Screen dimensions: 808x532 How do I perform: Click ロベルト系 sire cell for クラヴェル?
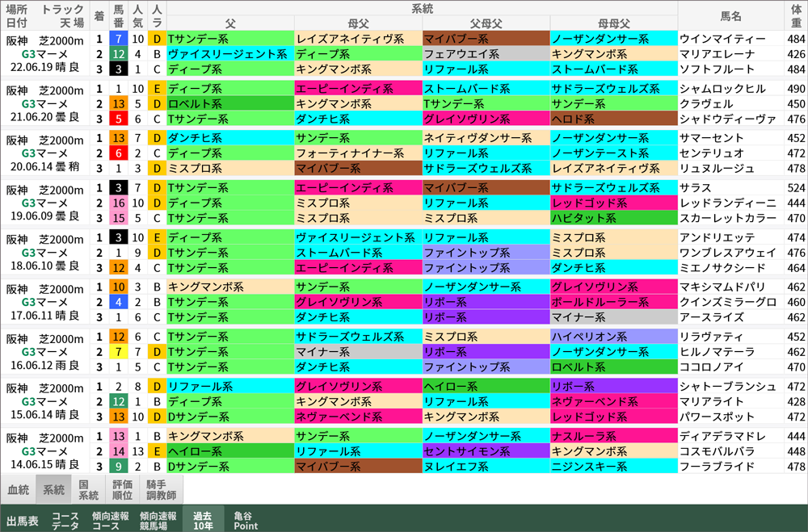coord(230,103)
